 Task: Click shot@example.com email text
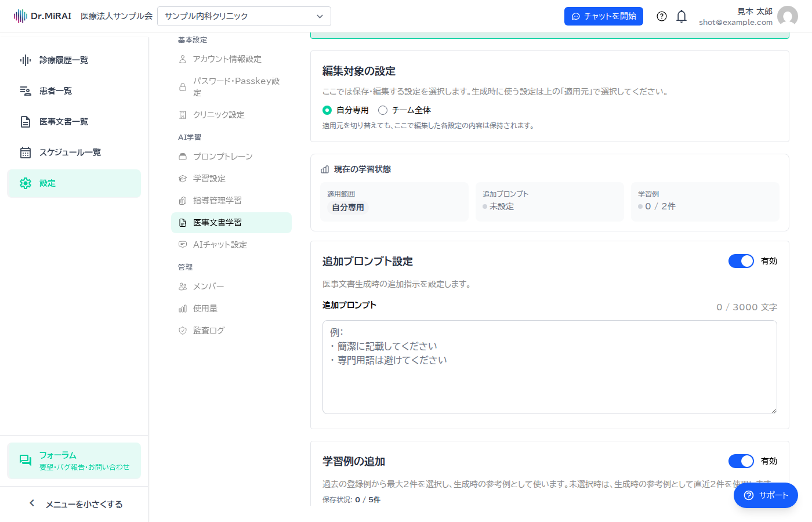click(x=735, y=23)
